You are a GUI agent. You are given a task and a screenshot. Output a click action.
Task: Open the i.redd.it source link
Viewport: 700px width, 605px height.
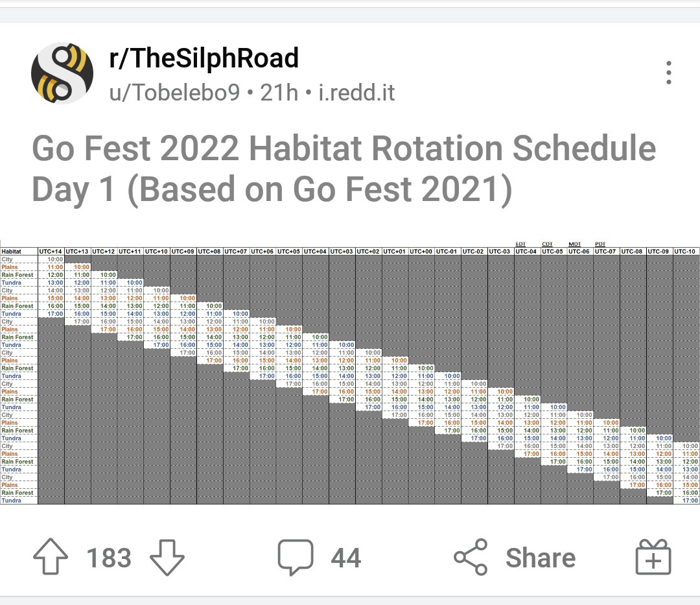coord(356,93)
